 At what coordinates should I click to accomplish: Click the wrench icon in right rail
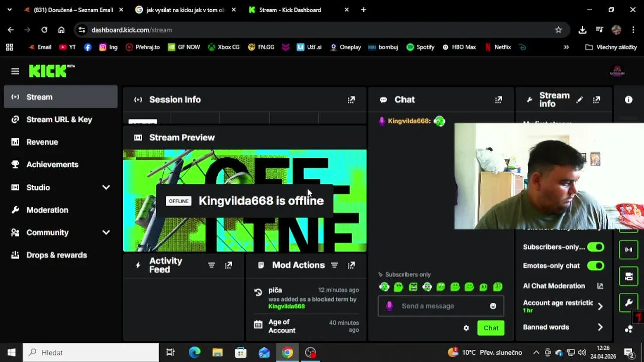[x=629, y=303]
